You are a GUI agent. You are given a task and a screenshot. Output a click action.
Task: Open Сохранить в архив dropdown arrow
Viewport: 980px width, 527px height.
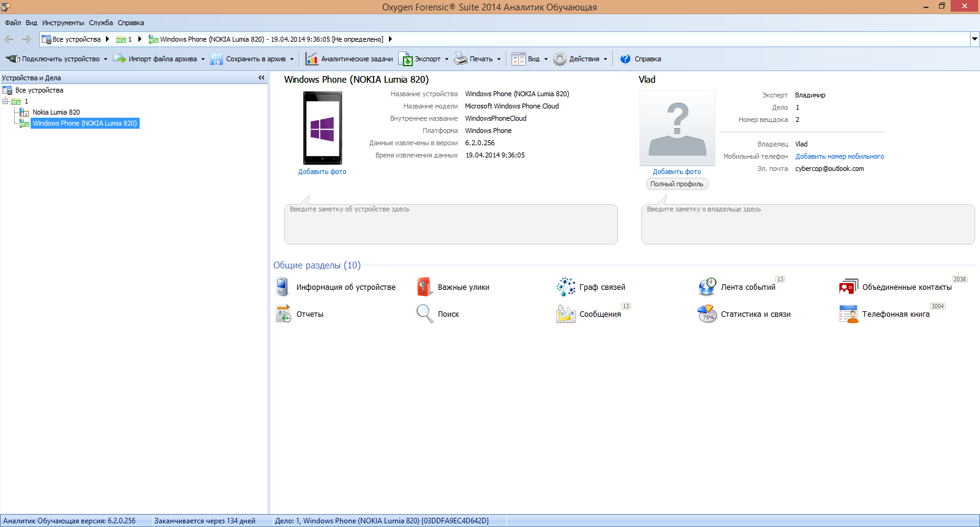tap(292, 59)
